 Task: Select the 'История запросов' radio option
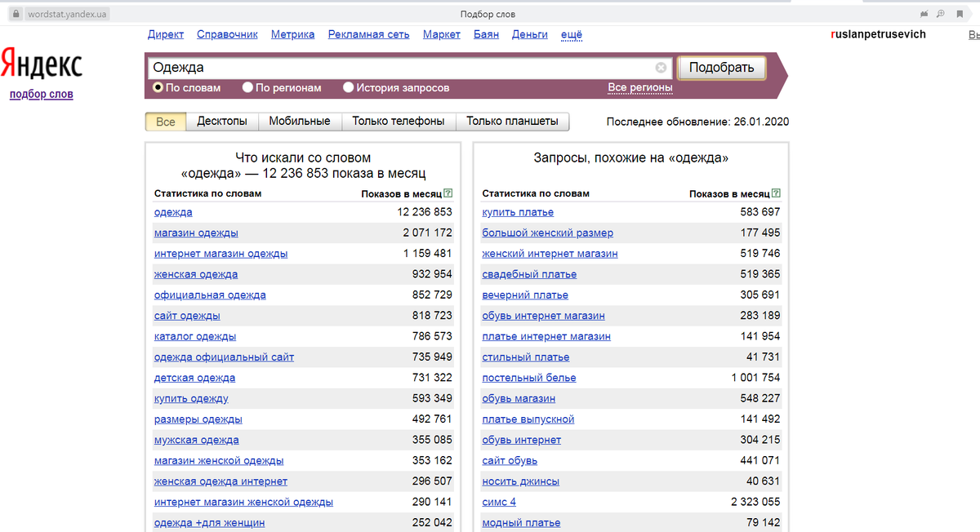[x=349, y=87]
